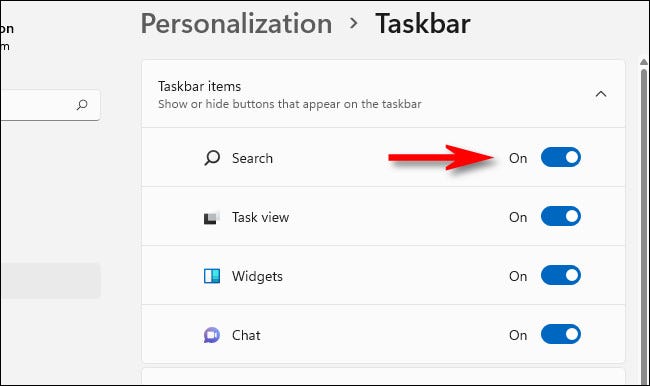Image resolution: width=650 pixels, height=386 pixels.
Task: Click the breadcrumb separator arrow before Taskbar
Action: click(x=353, y=24)
